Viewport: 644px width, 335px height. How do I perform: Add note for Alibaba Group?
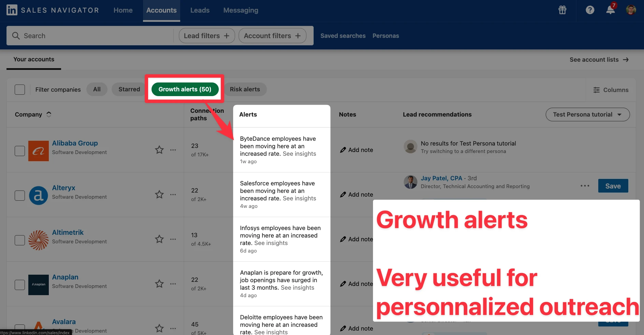click(357, 150)
